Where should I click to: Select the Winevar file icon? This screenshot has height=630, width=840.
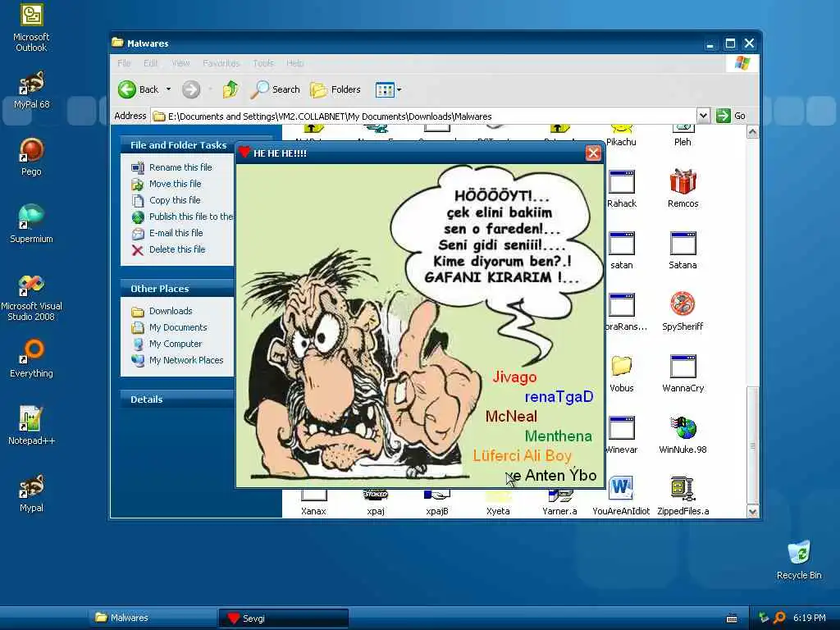click(x=622, y=434)
